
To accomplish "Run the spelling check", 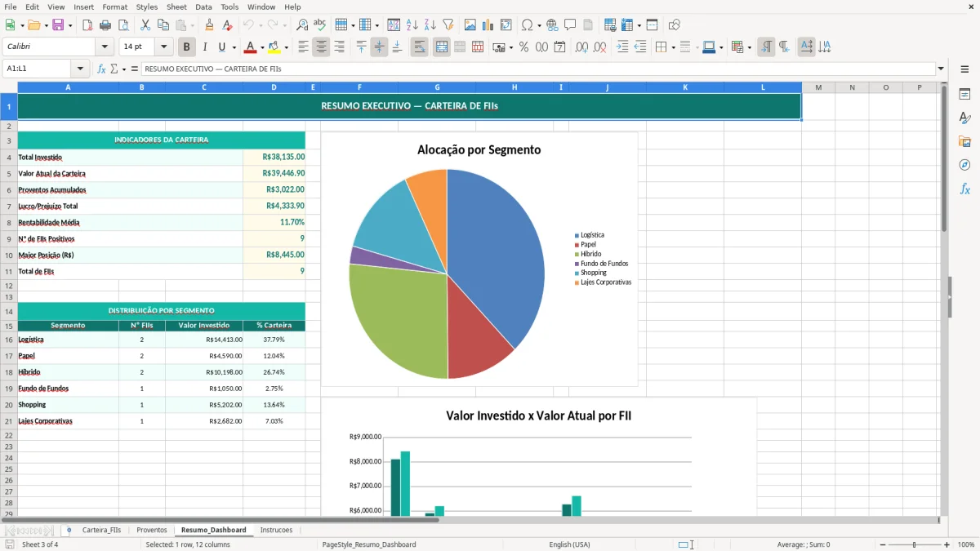I will (320, 25).
